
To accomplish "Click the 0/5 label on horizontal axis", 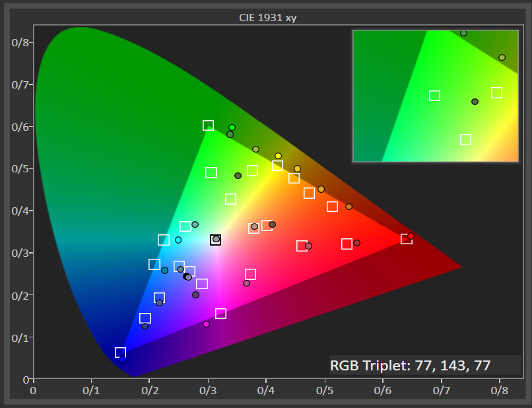I will coord(325,391).
